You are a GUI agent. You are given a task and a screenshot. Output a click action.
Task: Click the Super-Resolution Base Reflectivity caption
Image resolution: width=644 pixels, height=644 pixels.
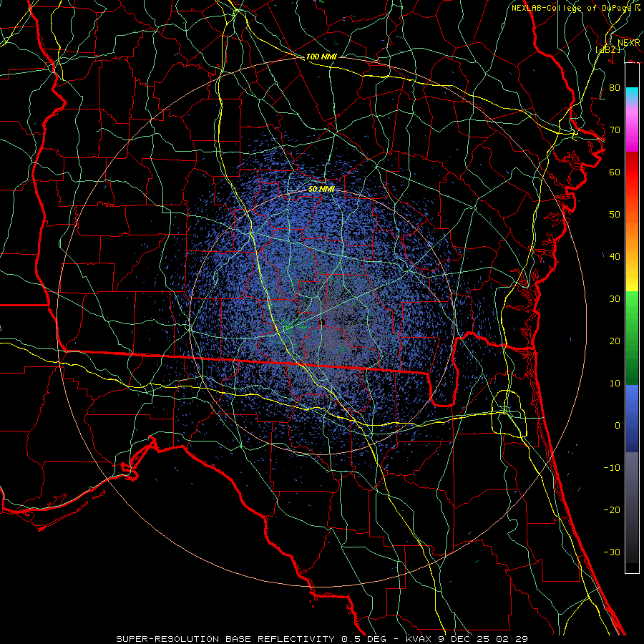(x=321, y=639)
